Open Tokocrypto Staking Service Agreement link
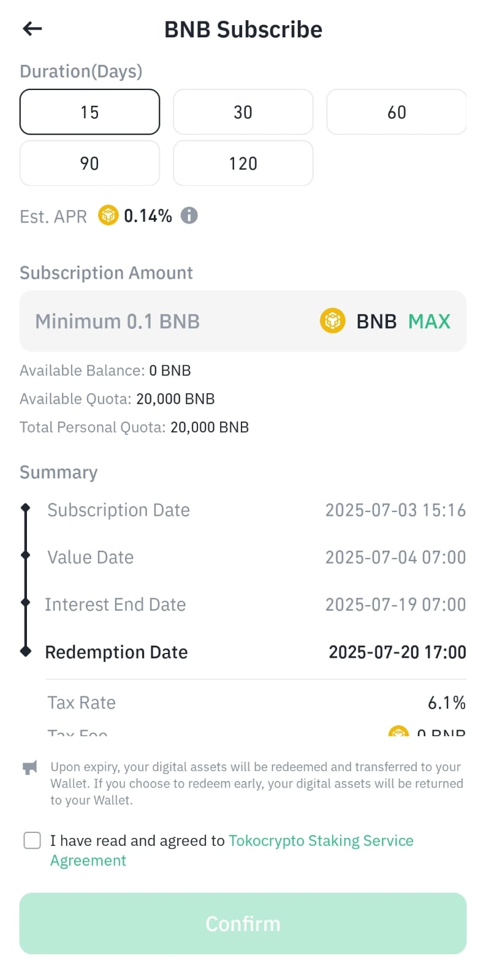The height and width of the screenshot is (980, 486). click(x=232, y=850)
